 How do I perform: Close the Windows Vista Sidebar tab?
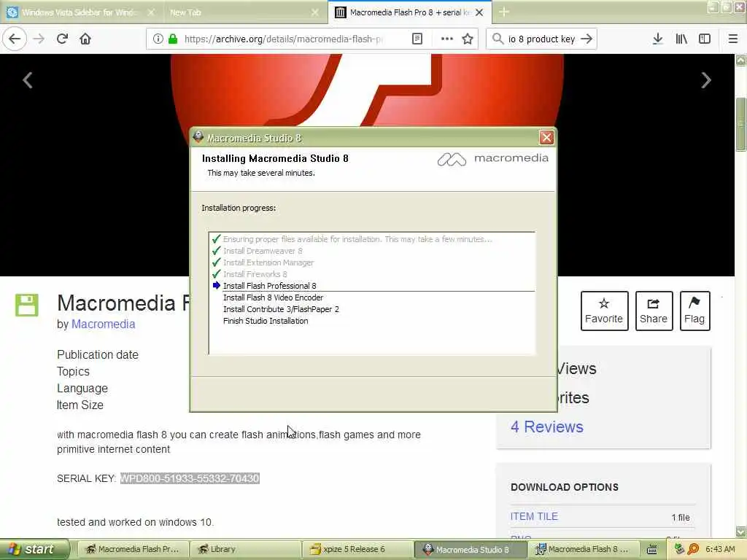point(151,12)
